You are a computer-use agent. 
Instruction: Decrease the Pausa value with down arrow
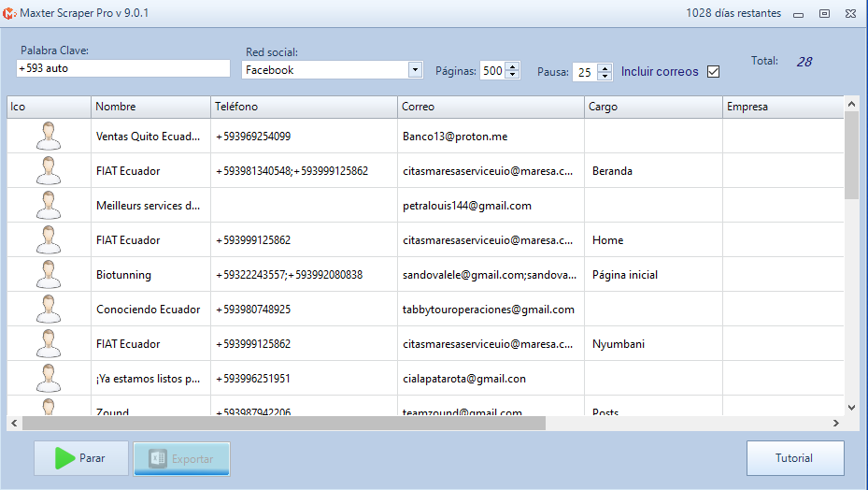coord(604,77)
